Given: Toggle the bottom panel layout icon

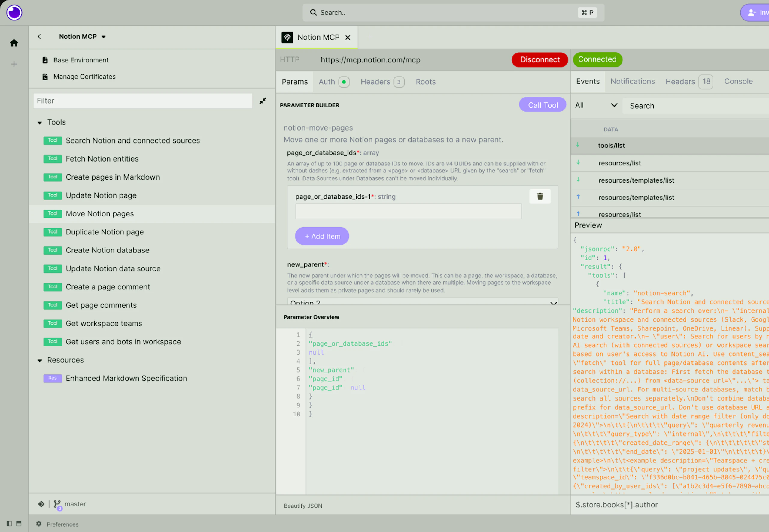Looking at the screenshot, I should (x=19, y=524).
